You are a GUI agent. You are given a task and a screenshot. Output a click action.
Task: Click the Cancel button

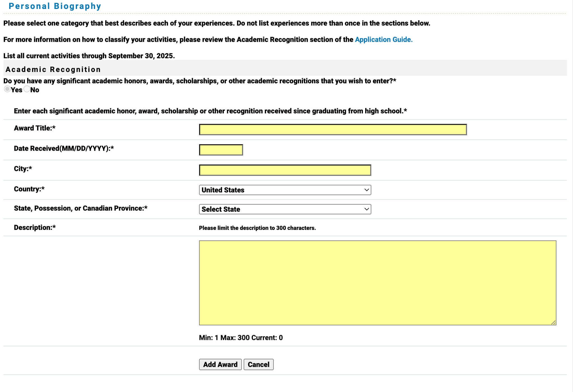(258, 364)
